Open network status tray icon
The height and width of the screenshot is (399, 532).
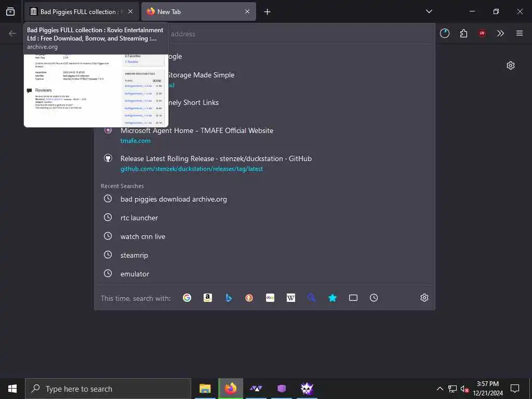453,389
